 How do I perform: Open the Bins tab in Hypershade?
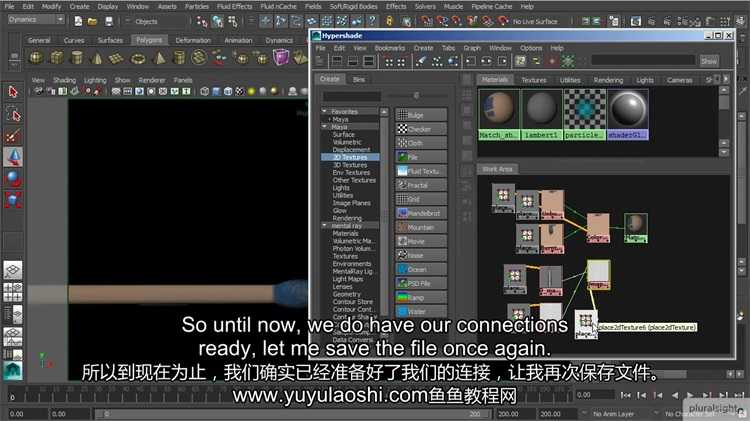tap(359, 79)
